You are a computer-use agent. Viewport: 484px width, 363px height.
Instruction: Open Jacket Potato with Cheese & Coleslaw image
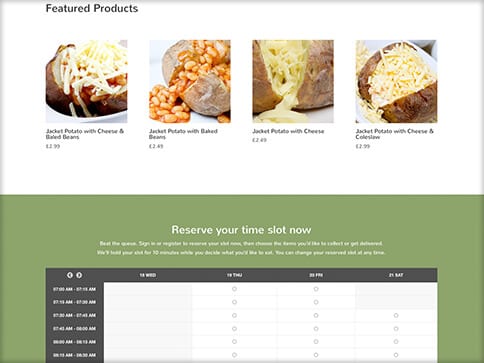pyautogui.click(x=396, y=81)
